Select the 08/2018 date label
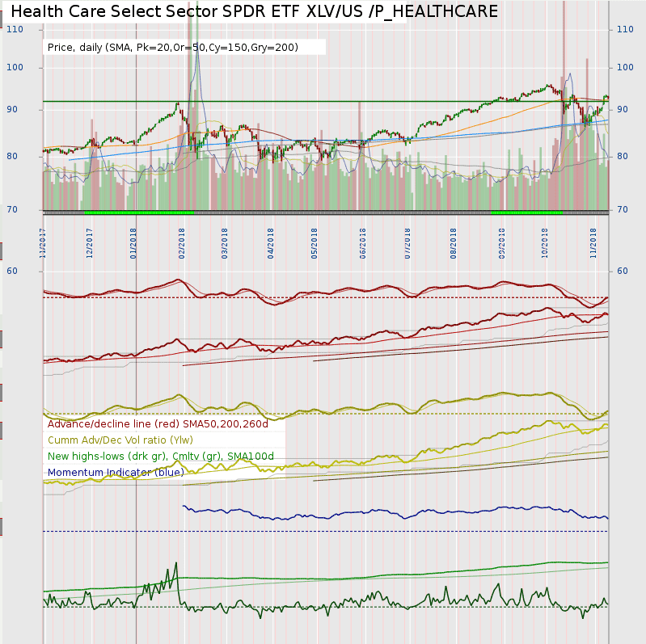Viewport: 646px width, 644px height. point(454,243)
